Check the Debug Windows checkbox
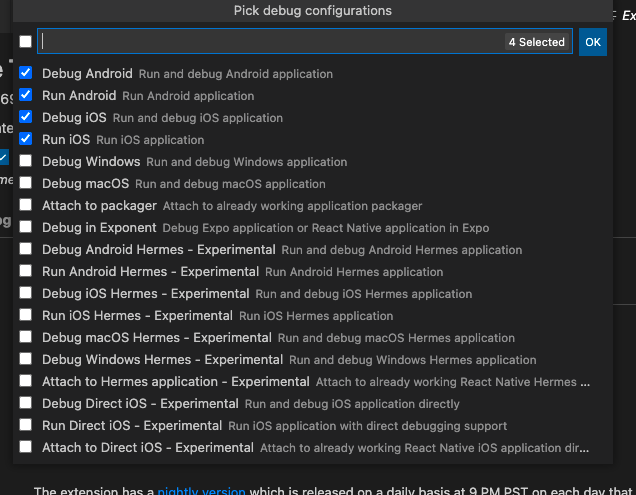636x495 pixels. [26, 160]
